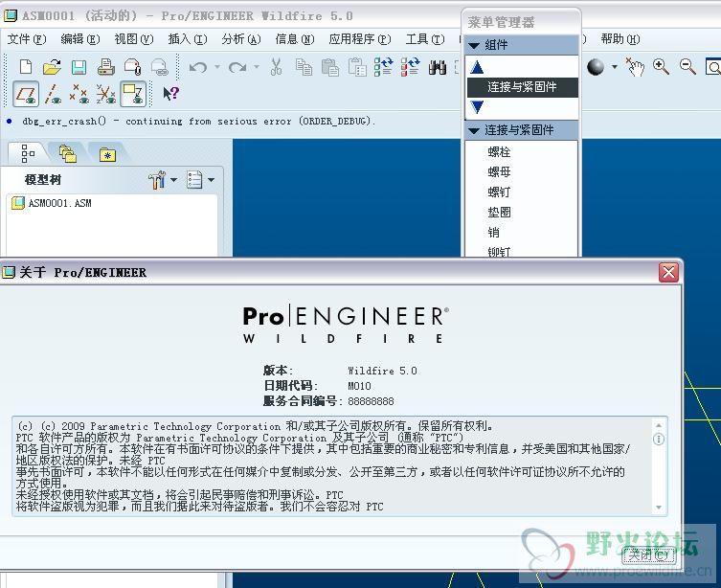721x588 pixels.
Task: Choose 垫圈 from the fastener menu
Action: [499, 212]
